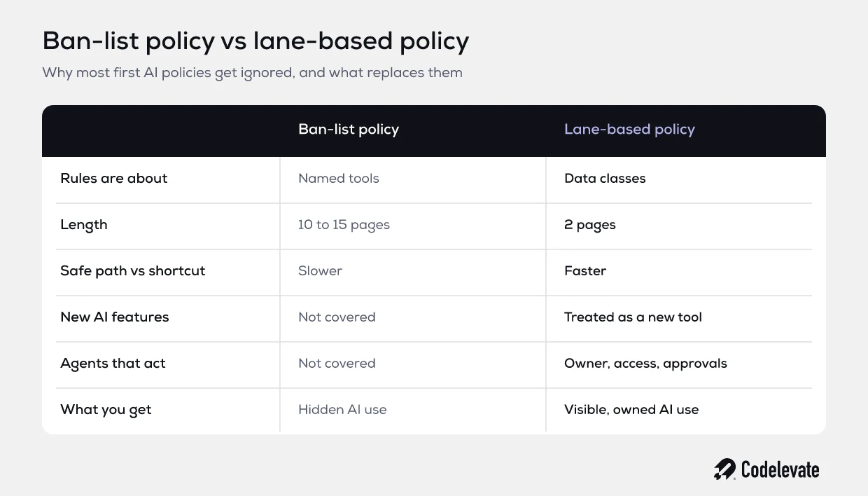This screenshot has width=868, height=496.
Task: Select the Ban-list policy column header
Action: click(x=349, y=130)
